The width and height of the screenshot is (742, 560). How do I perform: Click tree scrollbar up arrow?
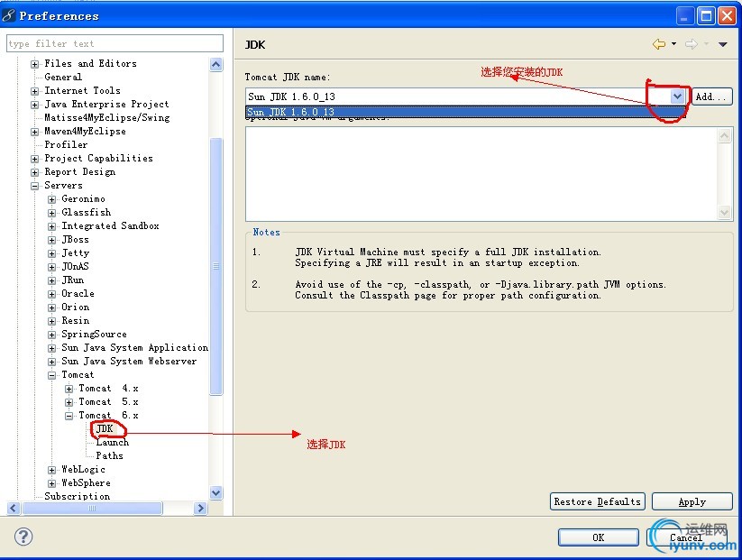215,64
